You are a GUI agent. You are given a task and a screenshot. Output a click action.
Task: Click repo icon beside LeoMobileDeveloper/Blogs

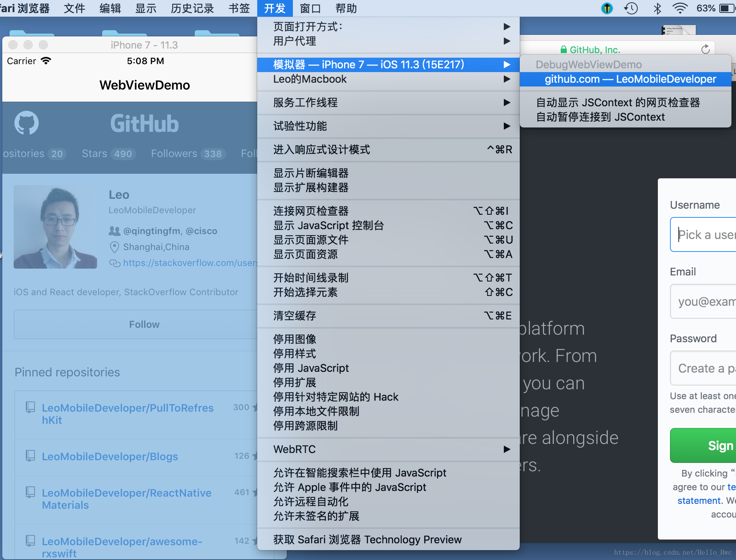coord(30,456)
